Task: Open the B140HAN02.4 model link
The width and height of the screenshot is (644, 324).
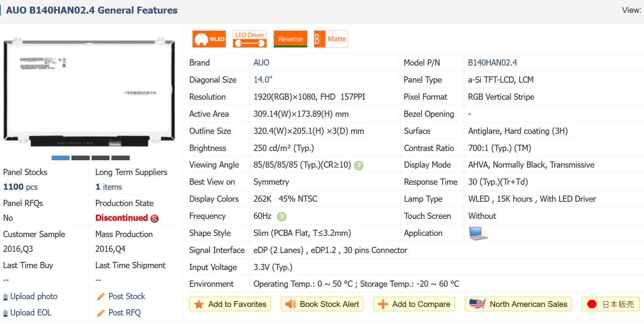Action: [x=492, y=63]
